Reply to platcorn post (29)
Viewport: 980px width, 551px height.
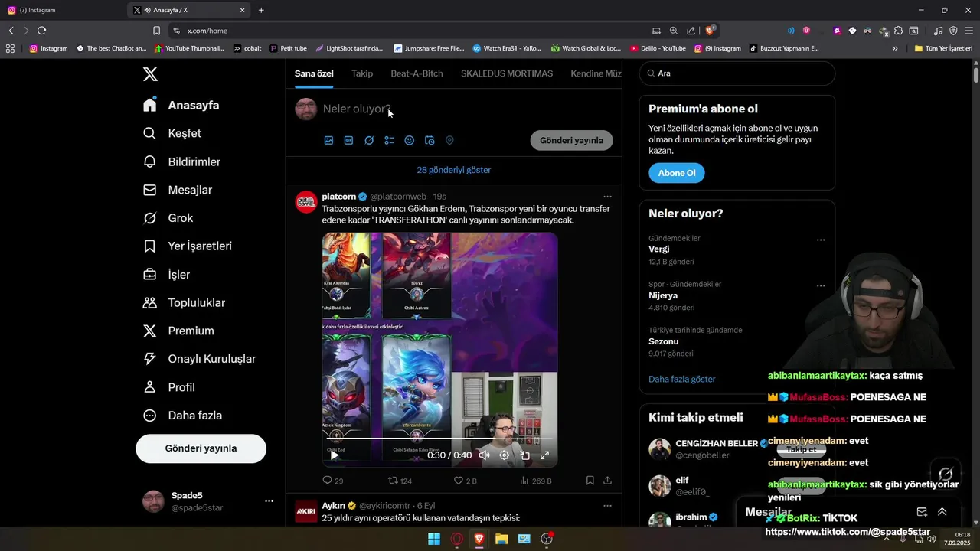click(333, 481)
